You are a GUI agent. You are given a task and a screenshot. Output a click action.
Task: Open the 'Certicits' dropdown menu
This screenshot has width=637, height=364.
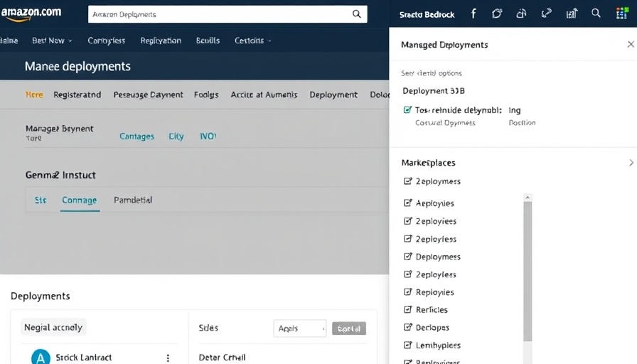(252, 41)
